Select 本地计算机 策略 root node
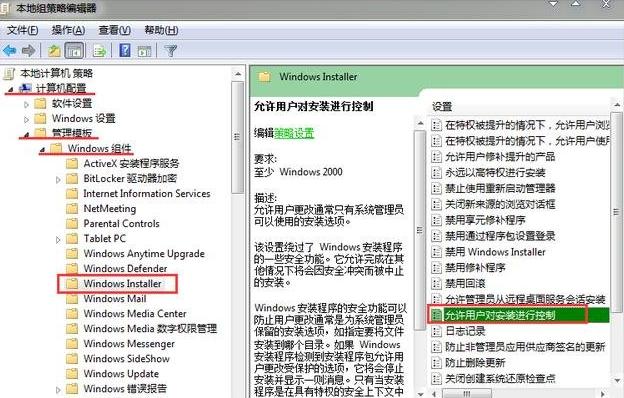This screenshot has height=398, width=624. click(x=57, y=73)
